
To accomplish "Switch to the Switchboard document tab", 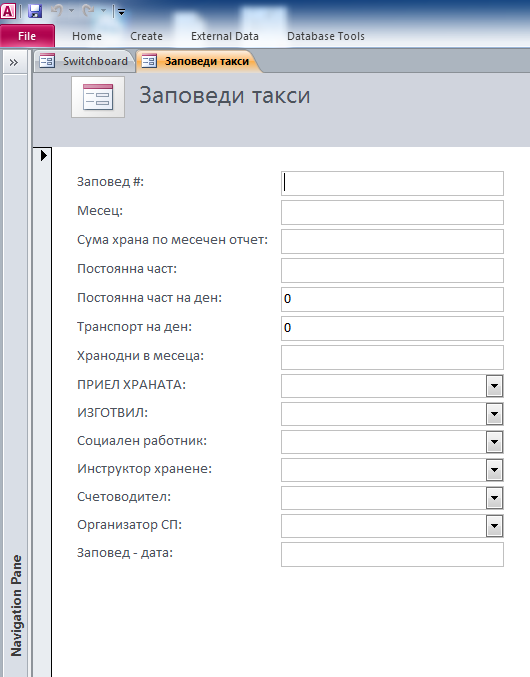I will (x=85, y=61).
